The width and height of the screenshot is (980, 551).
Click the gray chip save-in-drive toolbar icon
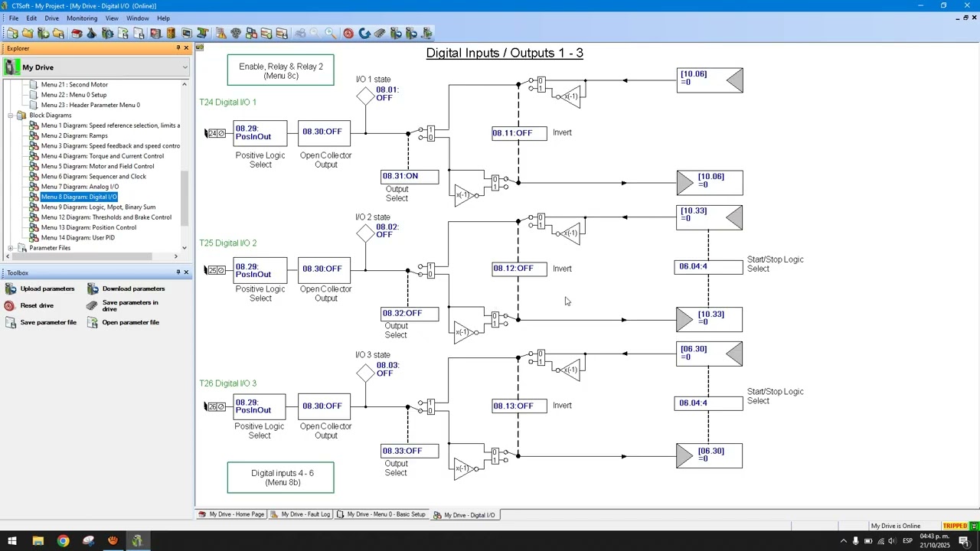pos(380,34)
